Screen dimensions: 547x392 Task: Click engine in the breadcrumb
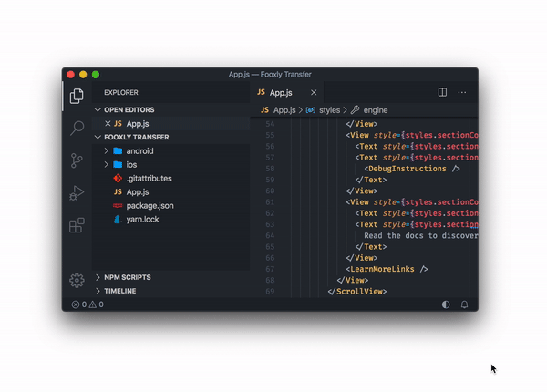pos(376,110)
